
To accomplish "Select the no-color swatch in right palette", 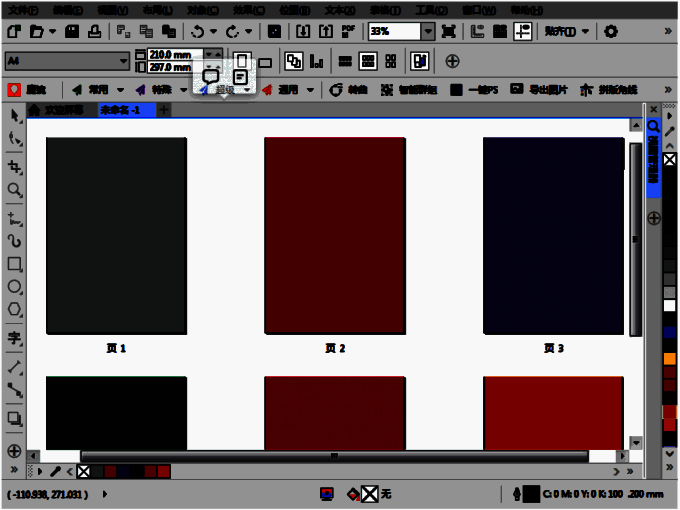I will tap(669, 159).
